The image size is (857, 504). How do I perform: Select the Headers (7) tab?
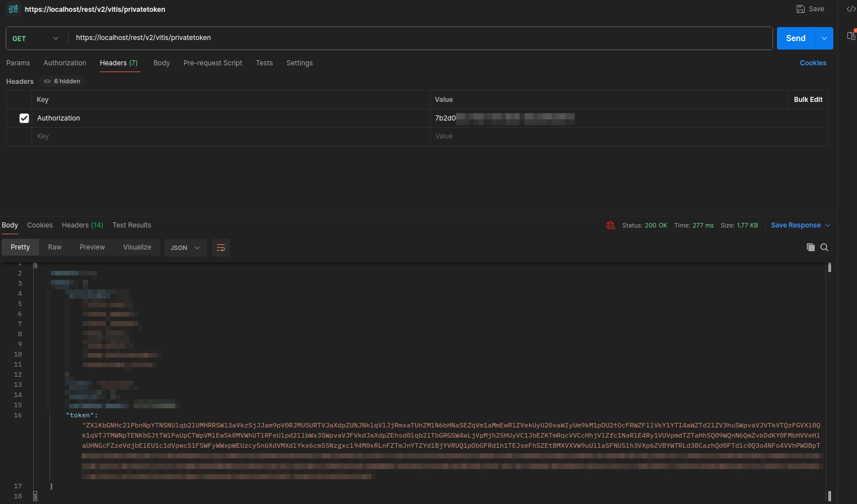tap(119, 63)
